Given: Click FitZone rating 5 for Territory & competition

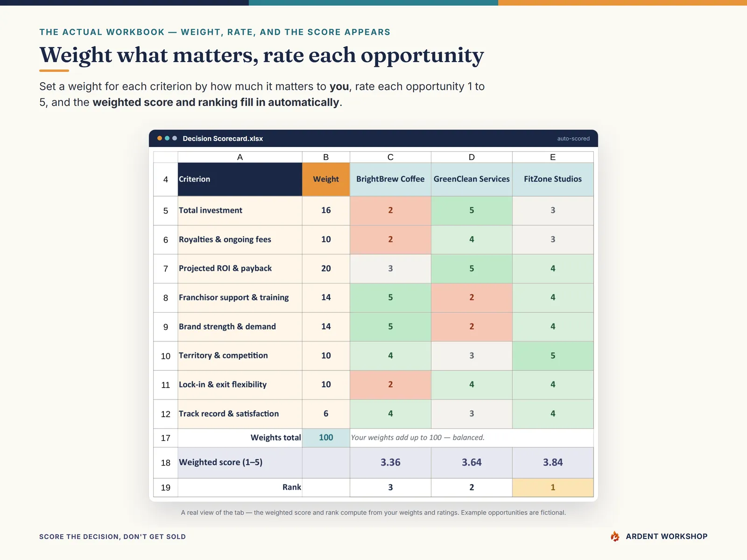Looking at the screenshot, I should [553, 356].
